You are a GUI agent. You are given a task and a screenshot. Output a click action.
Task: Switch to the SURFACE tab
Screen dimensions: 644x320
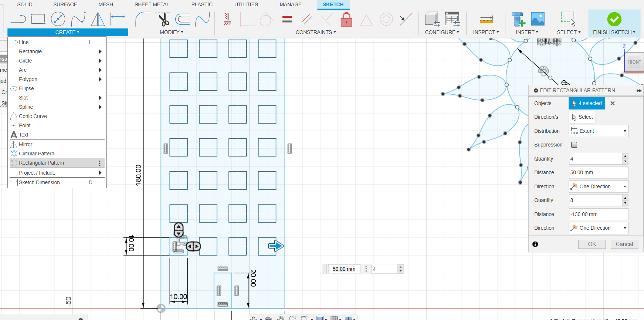click(x=65, y=4)
